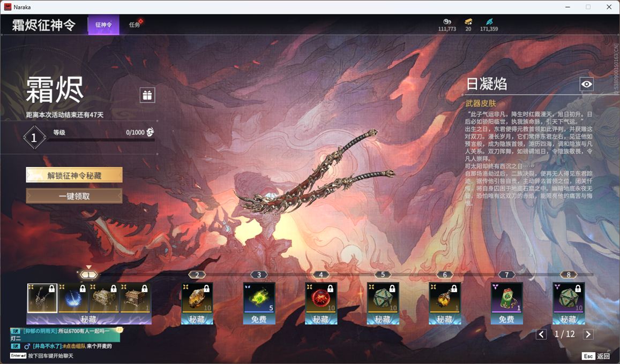Image resolution: width=620 pixels, height=364 pixels.
Task: Click the teal feather currency icon 171,359
Action: pos(489,22)
